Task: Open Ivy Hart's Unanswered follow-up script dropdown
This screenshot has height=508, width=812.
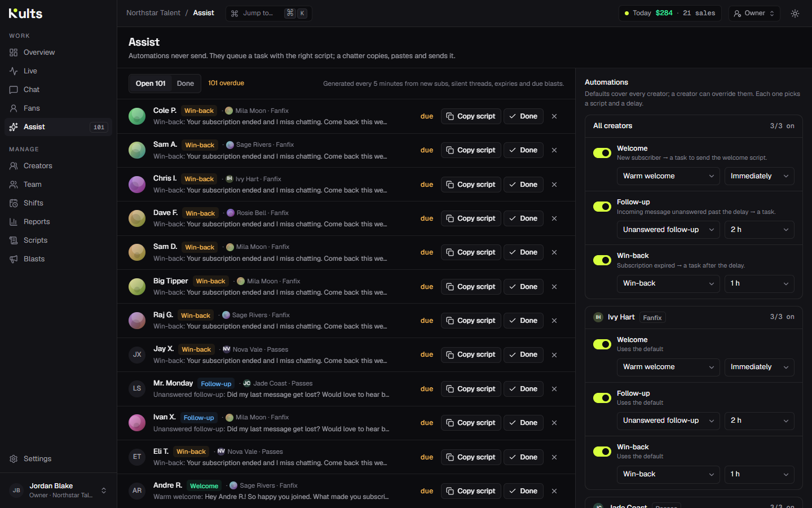Action: (x=668, y=421)
